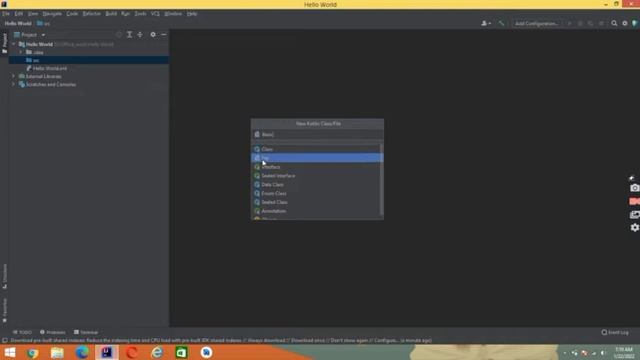Click the Expand All icon in Project panel
Viewport: 640px width, 360px height.
129,35
